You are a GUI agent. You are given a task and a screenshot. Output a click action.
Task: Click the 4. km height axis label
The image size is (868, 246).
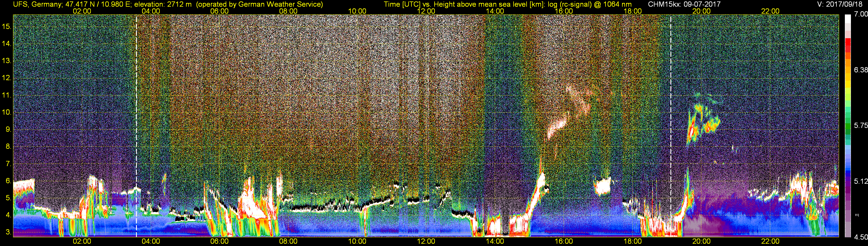tap(8, 215)
